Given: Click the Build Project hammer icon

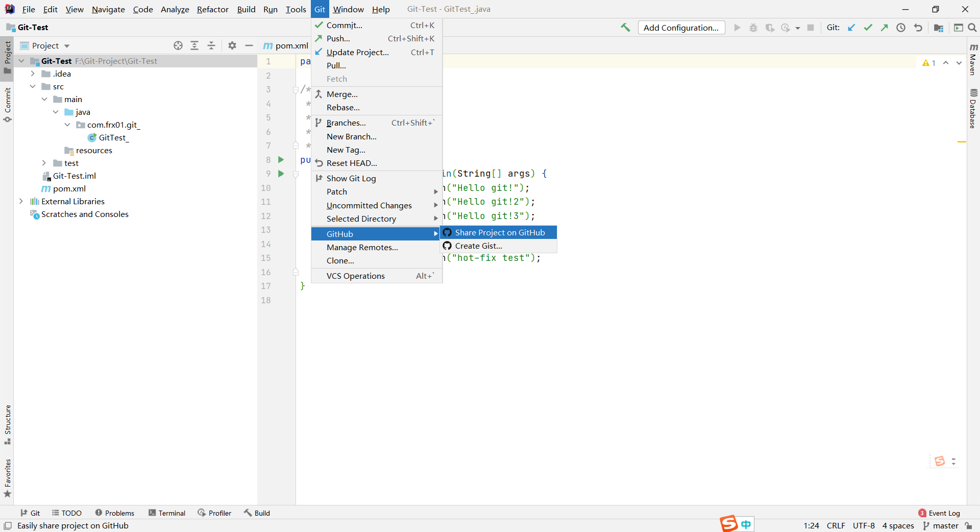Looking at the screenshot, I should (625, 28).
